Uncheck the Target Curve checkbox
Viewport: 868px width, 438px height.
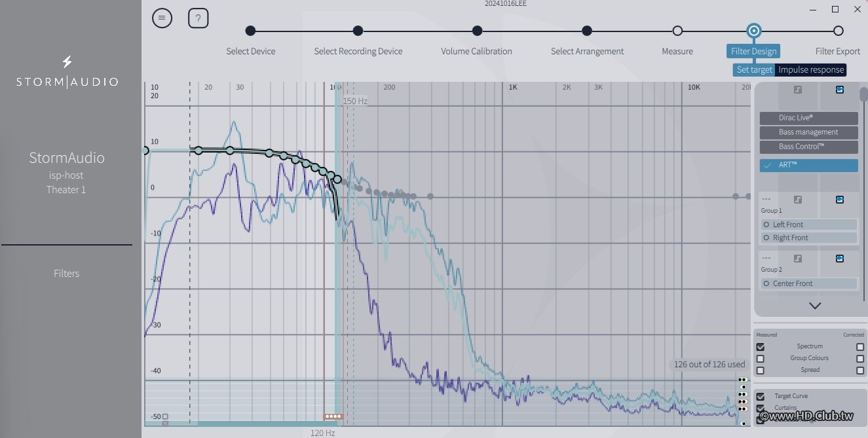761,397
